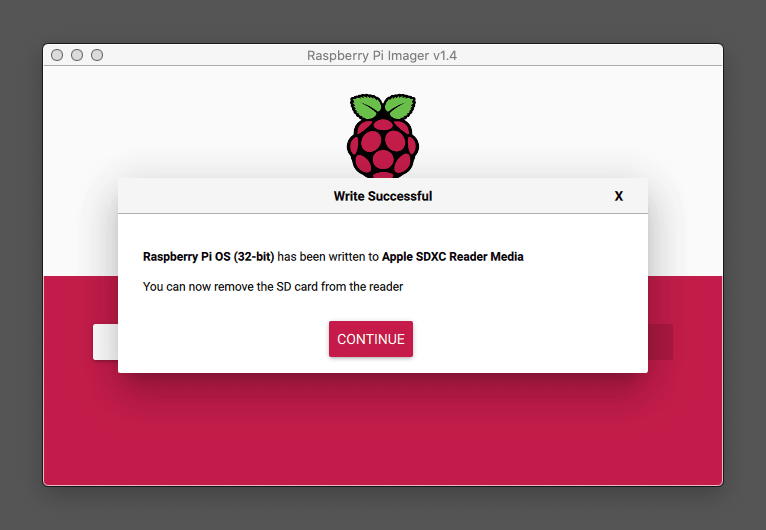Click the Raspberry Pi logo
This screenshot has height=530, width=766.
point(383,136)
